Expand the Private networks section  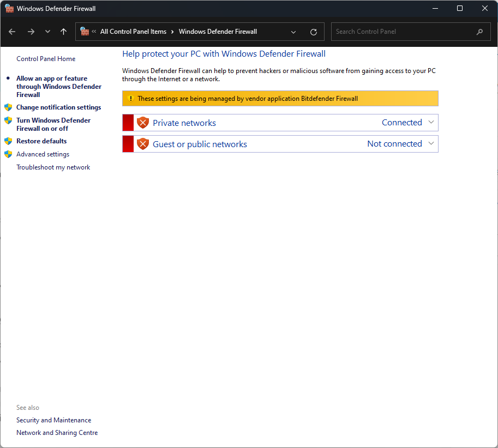(431, 123)
